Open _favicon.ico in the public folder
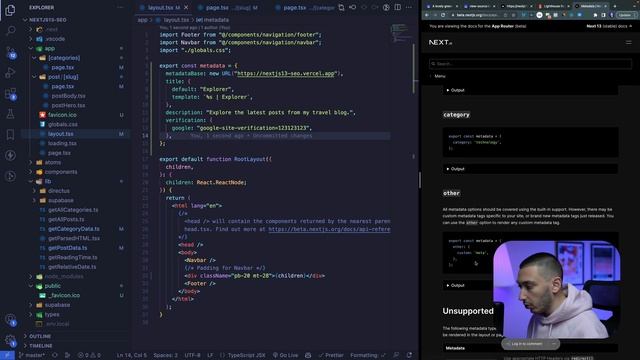 tap(64, 296)
